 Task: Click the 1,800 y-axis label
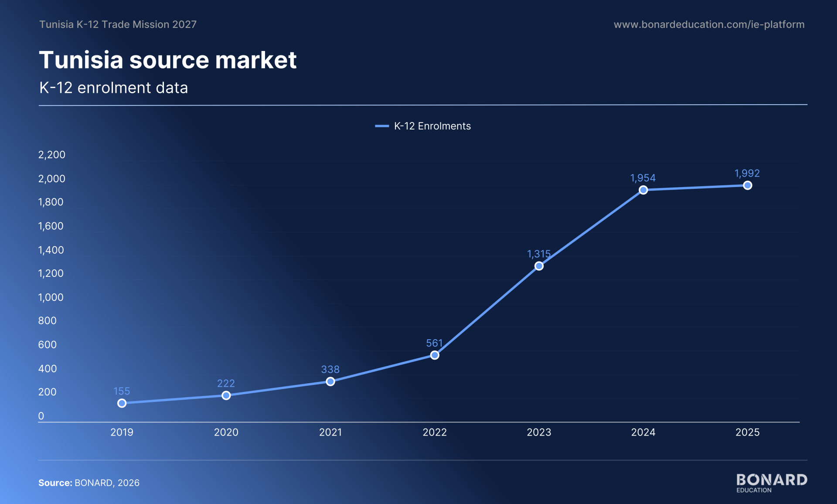(51, 202)
